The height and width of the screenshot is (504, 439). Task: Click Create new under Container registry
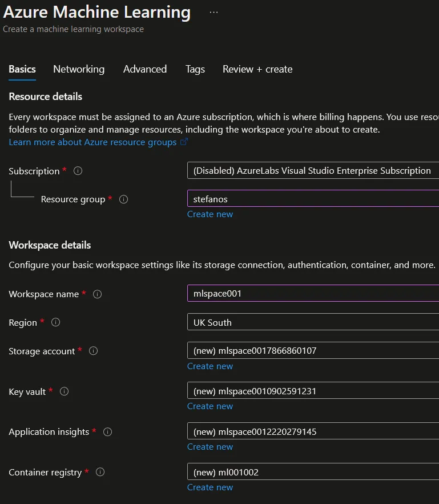tap(210, 487)
